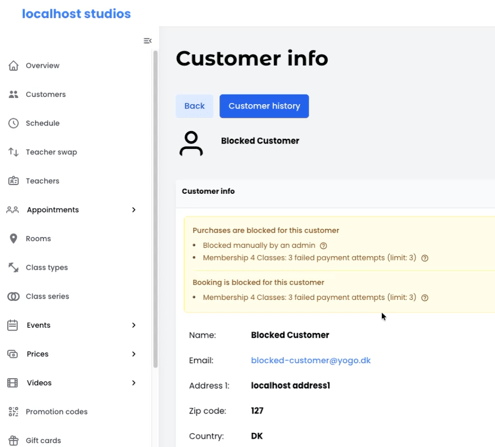Click help icon in Booking blocked Membership 4 Classes row

click(x=425, y=298)
